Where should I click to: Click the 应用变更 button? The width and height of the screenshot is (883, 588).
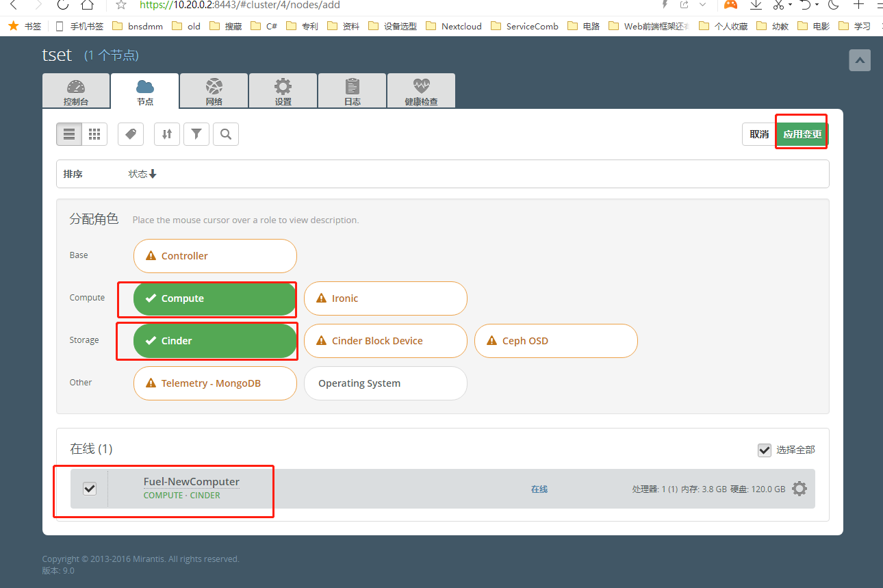(801, 133)
